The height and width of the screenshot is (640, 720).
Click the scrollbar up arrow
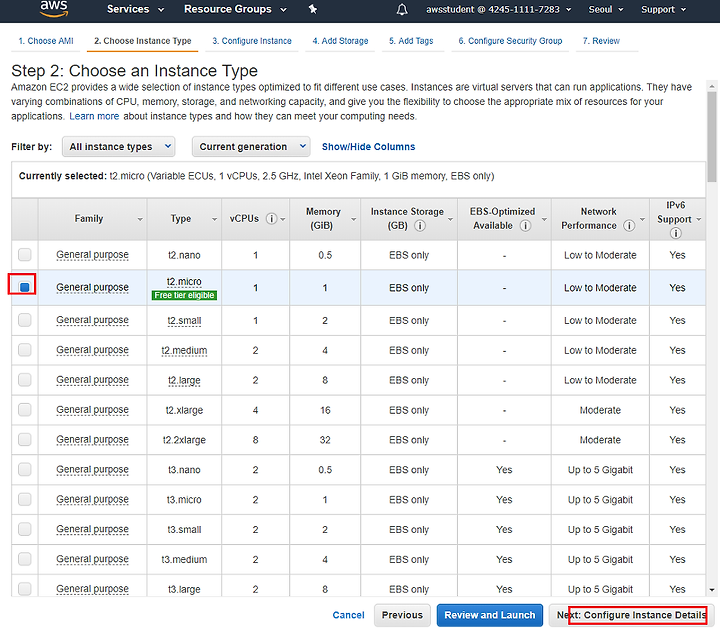click(712, 86)
